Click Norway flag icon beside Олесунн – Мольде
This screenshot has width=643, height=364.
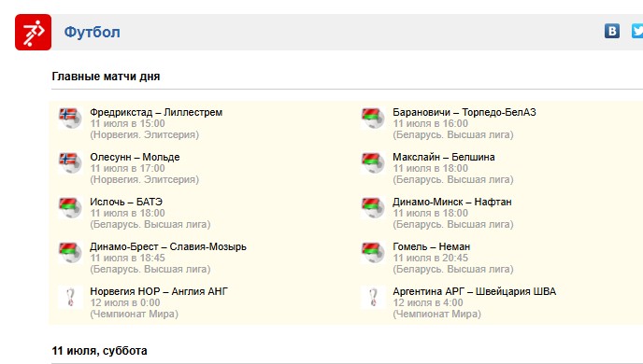pyautogui.click(x=70, y=162)
